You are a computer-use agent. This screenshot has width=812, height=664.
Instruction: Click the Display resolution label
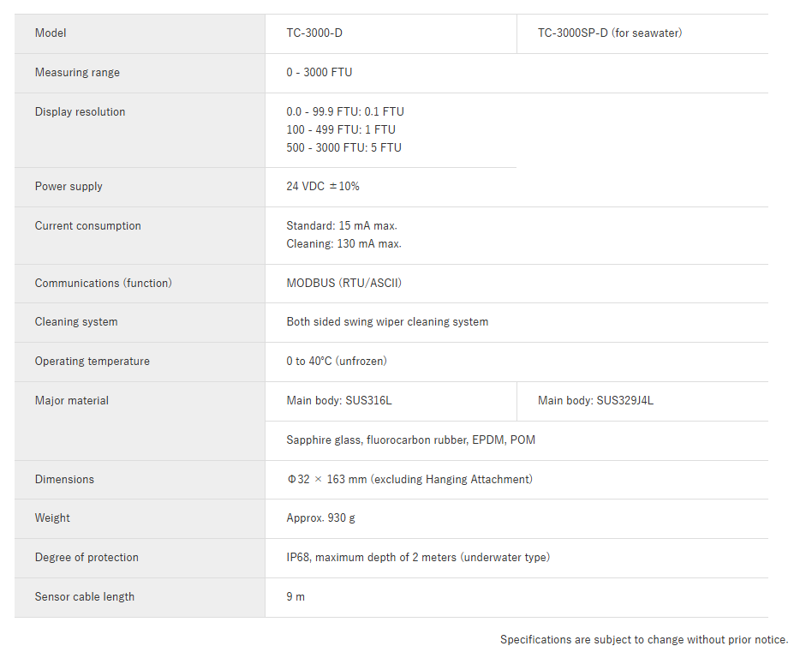pyautogui.click(x=80, y=112)
